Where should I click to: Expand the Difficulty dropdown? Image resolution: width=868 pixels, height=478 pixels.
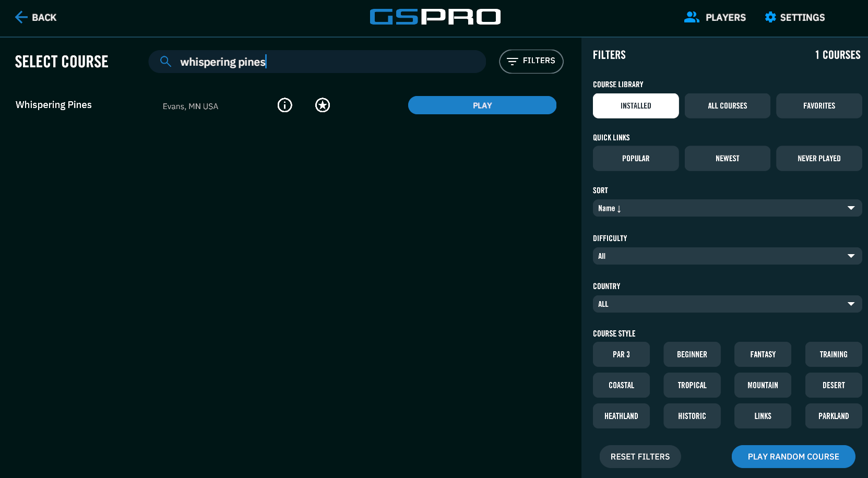click(727, 256)
